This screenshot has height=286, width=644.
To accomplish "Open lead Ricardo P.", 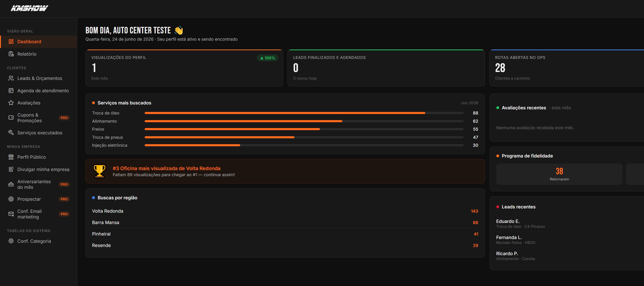I will pyautogui.click(x=570, y=256).
